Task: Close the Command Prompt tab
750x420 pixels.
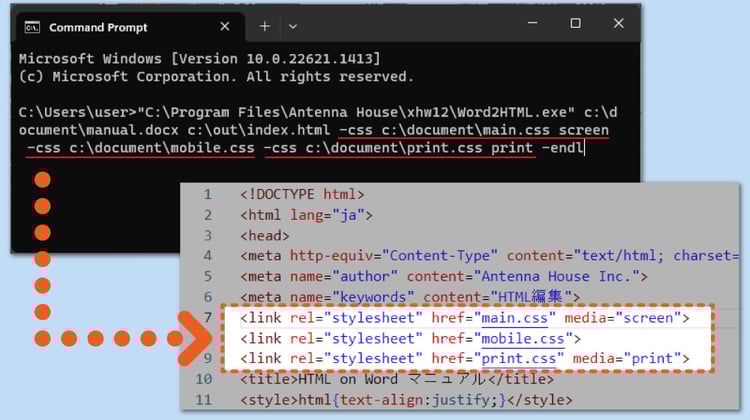Action: tap(225, 27)
